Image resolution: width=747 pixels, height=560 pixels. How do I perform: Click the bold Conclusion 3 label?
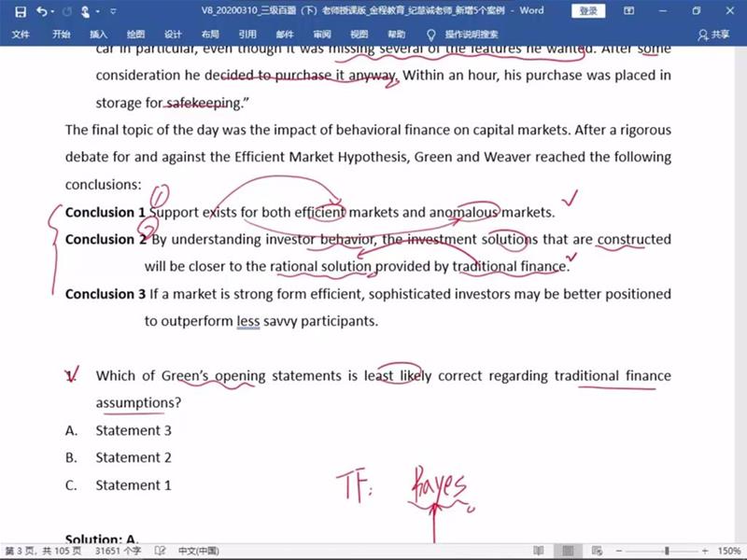[x=106, y=294]
